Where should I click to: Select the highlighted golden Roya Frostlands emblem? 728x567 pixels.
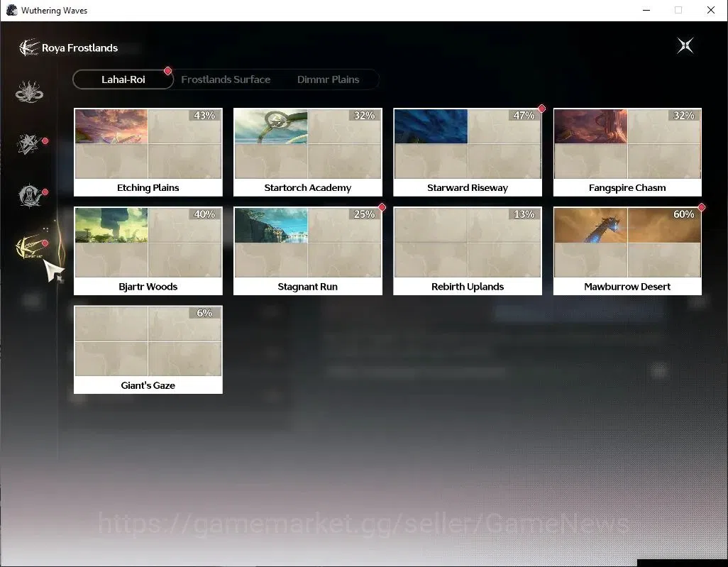click(31, 246)
